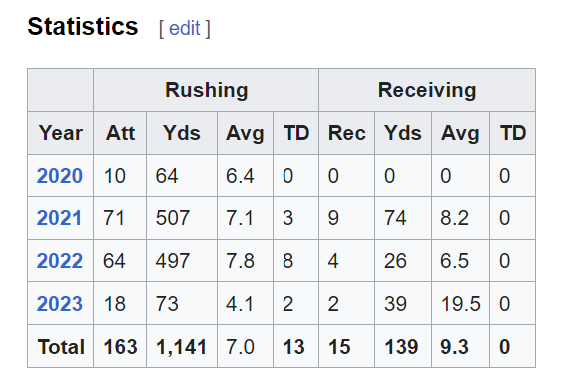568x392 pixels.
Task: Select the 139 total receiving yards cell
Action: coord(403,347)
